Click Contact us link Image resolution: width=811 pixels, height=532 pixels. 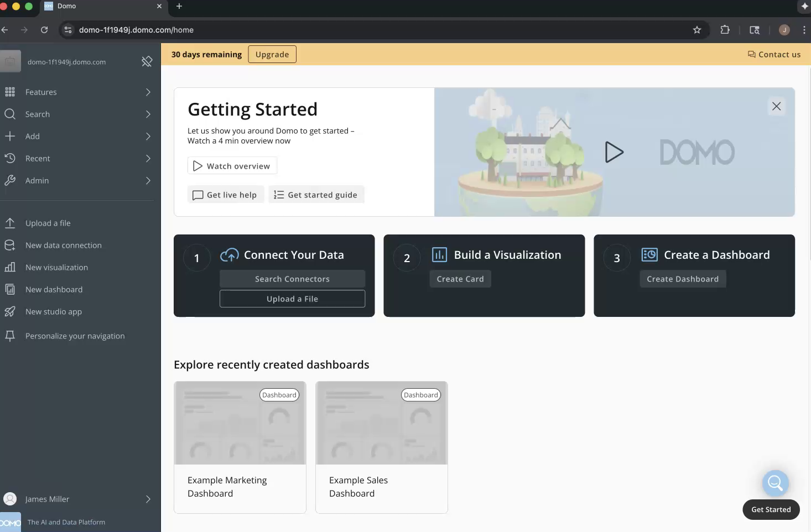click(x=774, y=54)
